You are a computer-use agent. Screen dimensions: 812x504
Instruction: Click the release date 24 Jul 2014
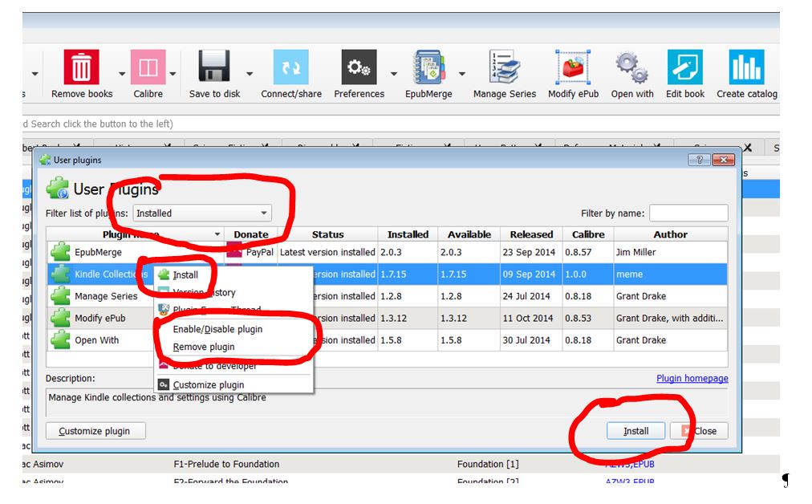click(x=526, y=296)
